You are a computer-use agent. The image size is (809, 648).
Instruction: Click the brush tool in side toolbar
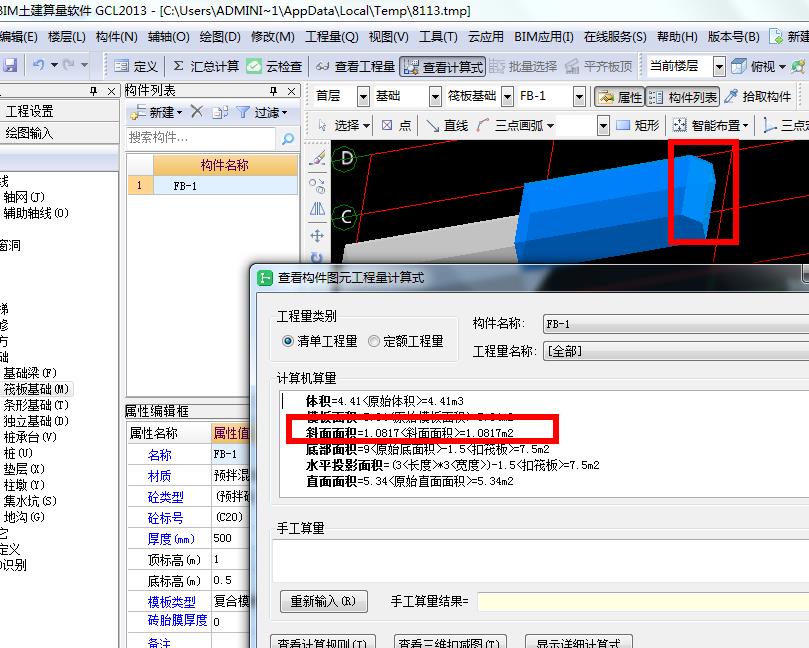(x=317, y=158)
